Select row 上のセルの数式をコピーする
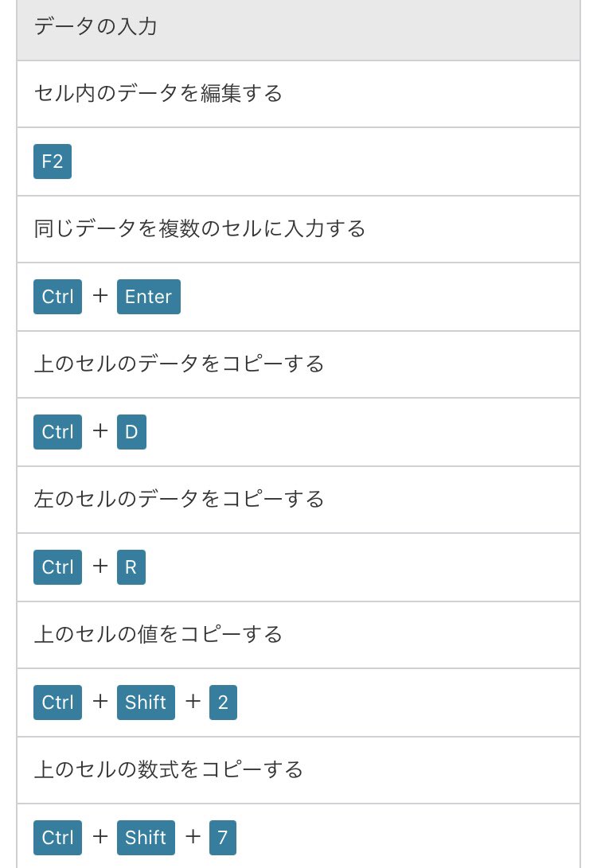 [x=298, y=770]
